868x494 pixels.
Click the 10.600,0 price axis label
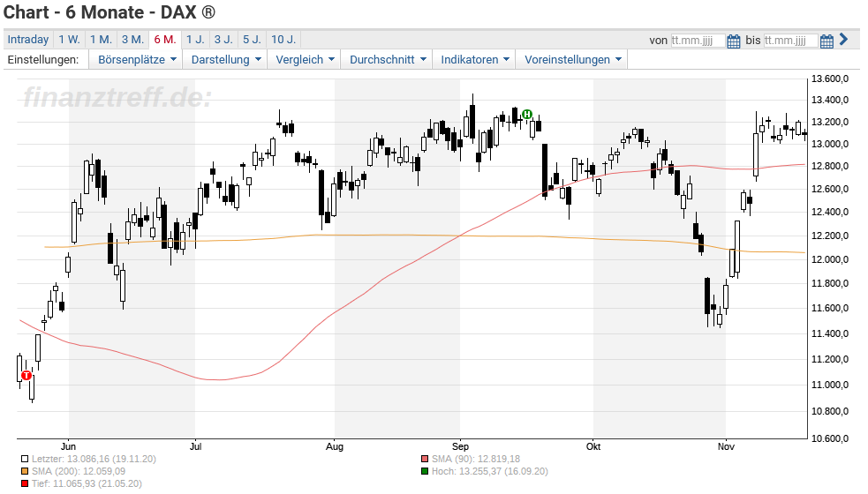tap(830, 438)
